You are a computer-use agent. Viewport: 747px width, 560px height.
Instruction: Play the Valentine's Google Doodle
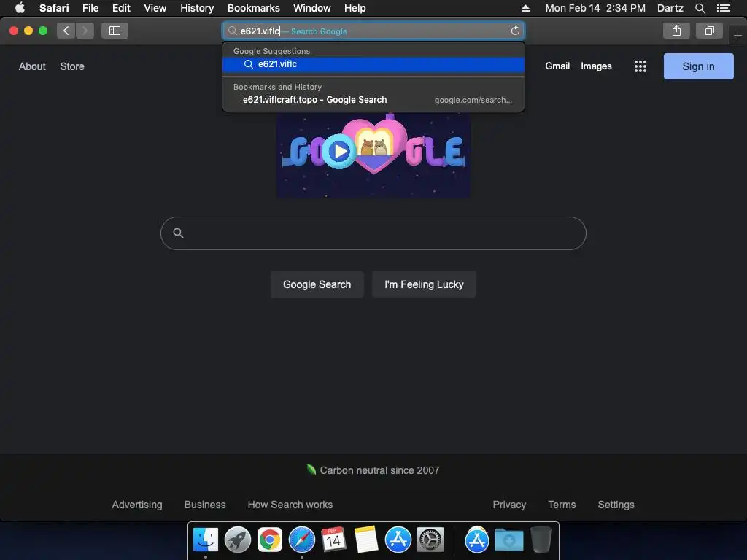[x=339, y=152]
